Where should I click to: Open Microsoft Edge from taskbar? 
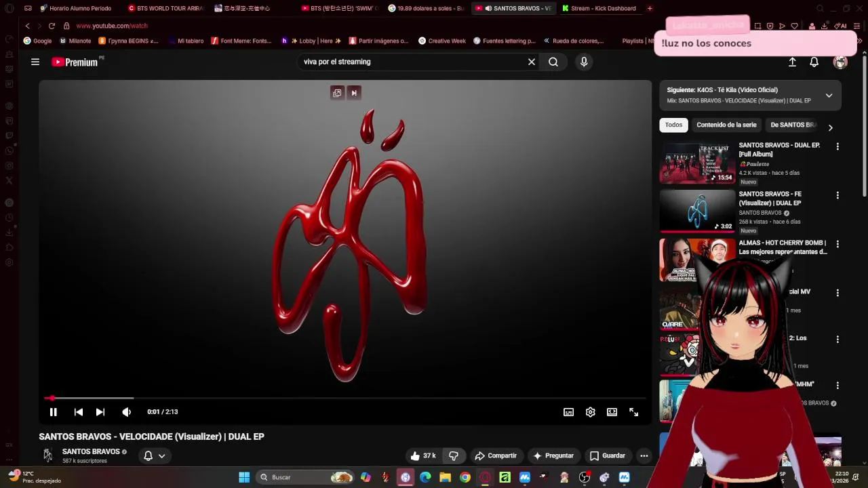point(425,477)
